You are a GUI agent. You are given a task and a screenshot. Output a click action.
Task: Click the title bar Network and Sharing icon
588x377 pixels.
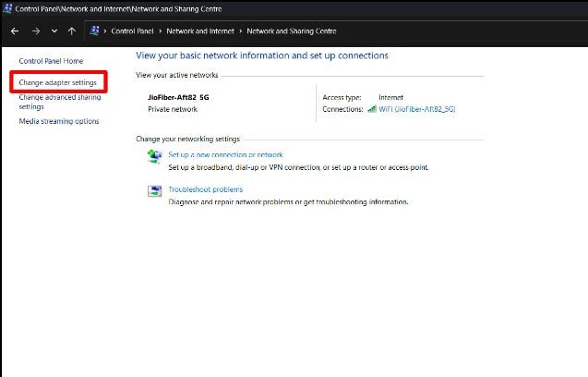(x=7, y=8)
